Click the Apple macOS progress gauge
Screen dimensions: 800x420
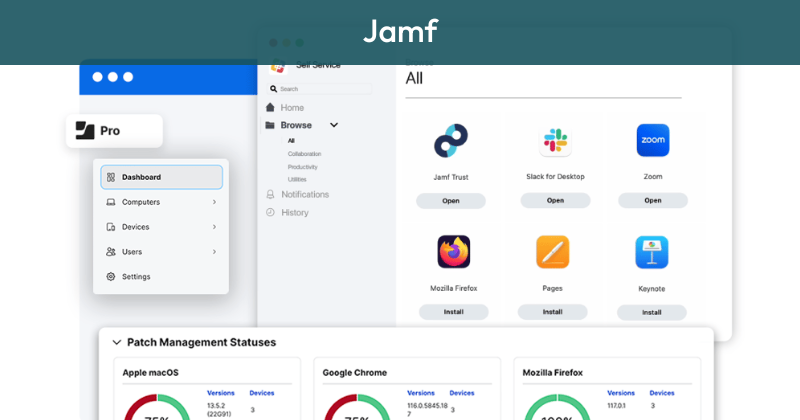(x=157, y=407)
